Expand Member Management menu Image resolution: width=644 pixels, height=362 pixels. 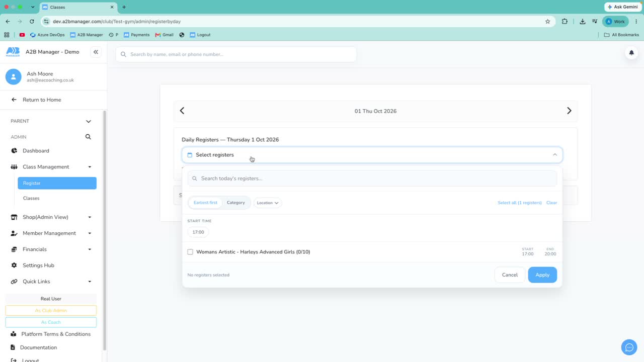click(x=51, y=233)
